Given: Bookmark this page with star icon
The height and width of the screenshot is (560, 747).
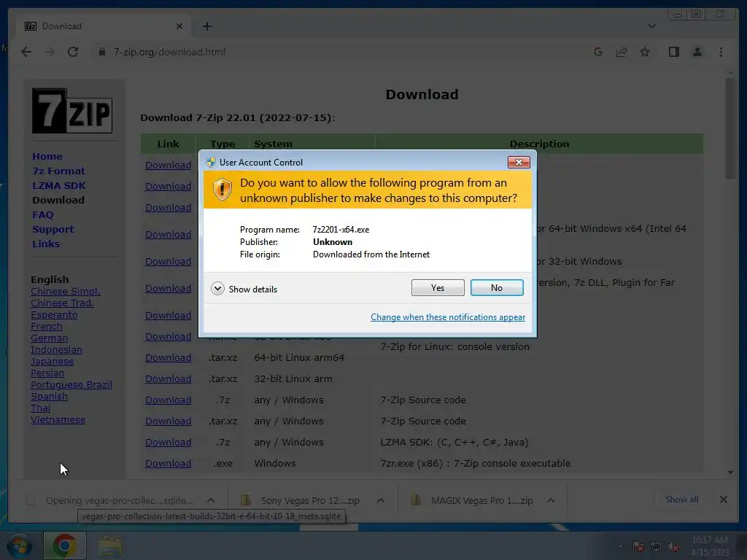Looking at the screenshot, I should tap(645, 52).
